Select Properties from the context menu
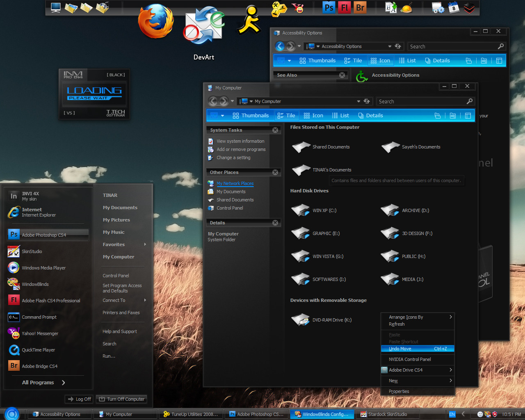The width and height of the screenshot is (525, 420). (x=399, y=391)
